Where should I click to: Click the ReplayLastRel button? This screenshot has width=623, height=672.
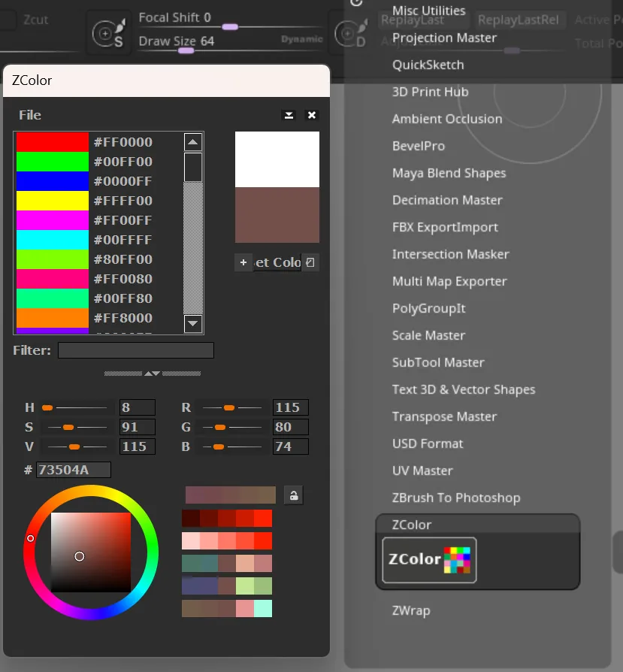point(519,20)
